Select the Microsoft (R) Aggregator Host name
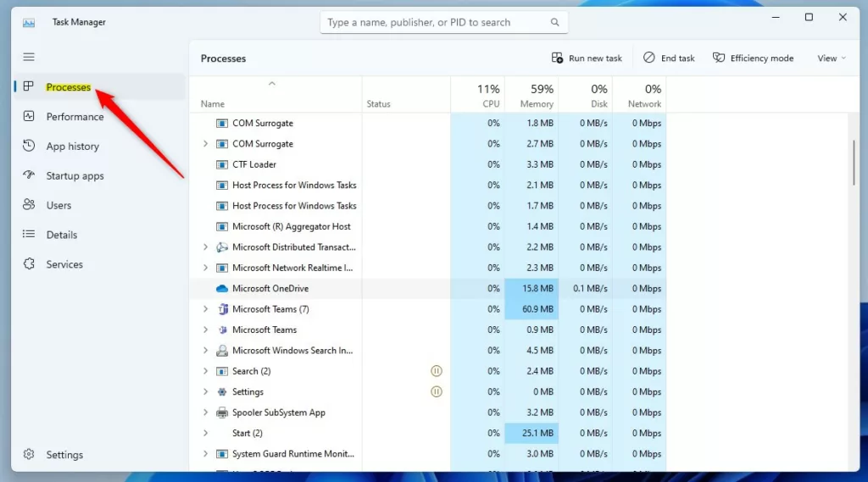Viewport: 868px width, 482px height. (x=292, y=226)
